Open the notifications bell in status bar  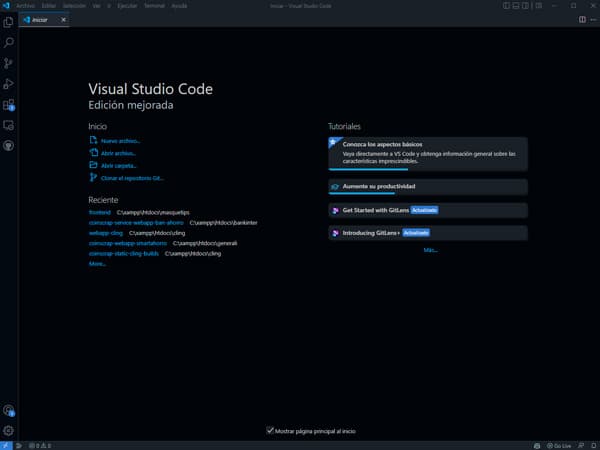point(593,446)
